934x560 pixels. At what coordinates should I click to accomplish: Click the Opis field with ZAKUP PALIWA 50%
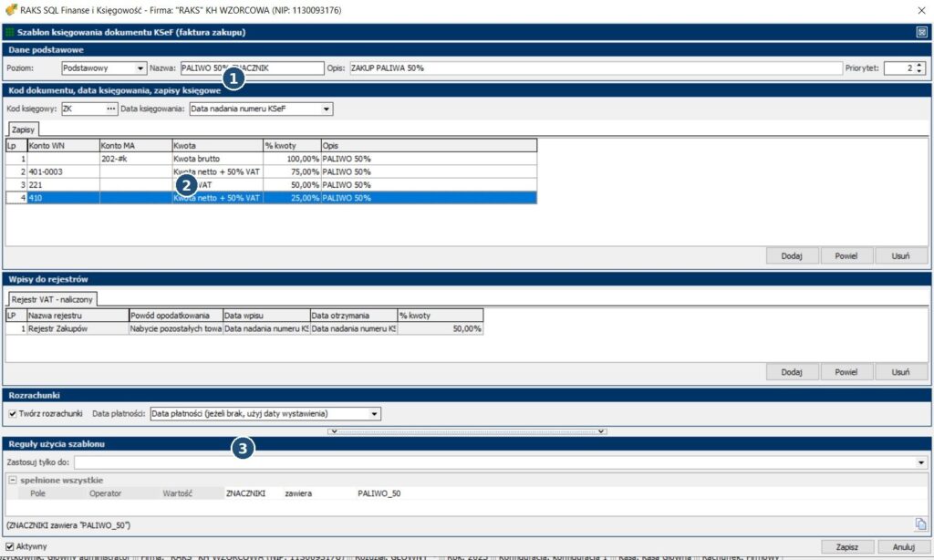tap(593, 68)
